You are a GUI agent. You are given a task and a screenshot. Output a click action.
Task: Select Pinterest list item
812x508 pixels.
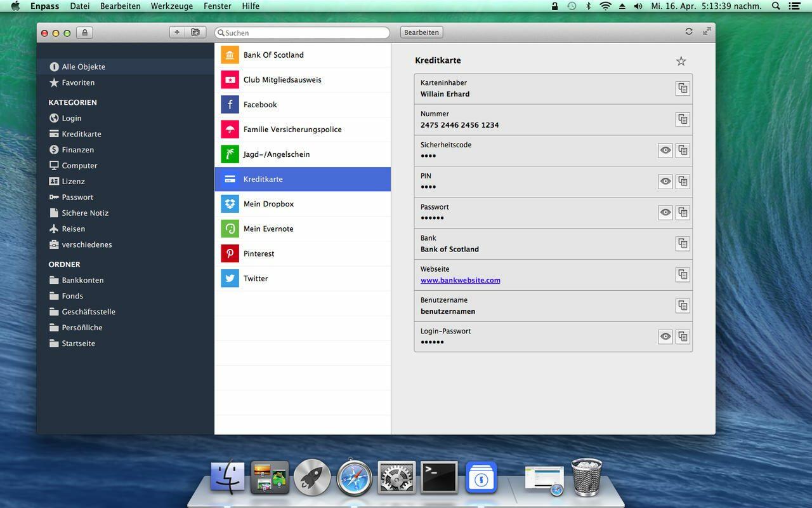click(x=303, y=253)
